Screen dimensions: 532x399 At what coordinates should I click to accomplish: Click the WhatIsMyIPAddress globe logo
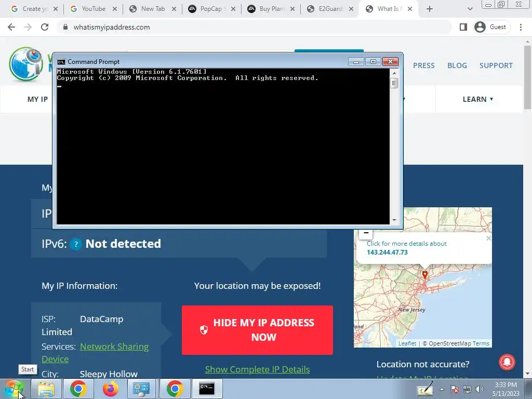coord(26,64)
